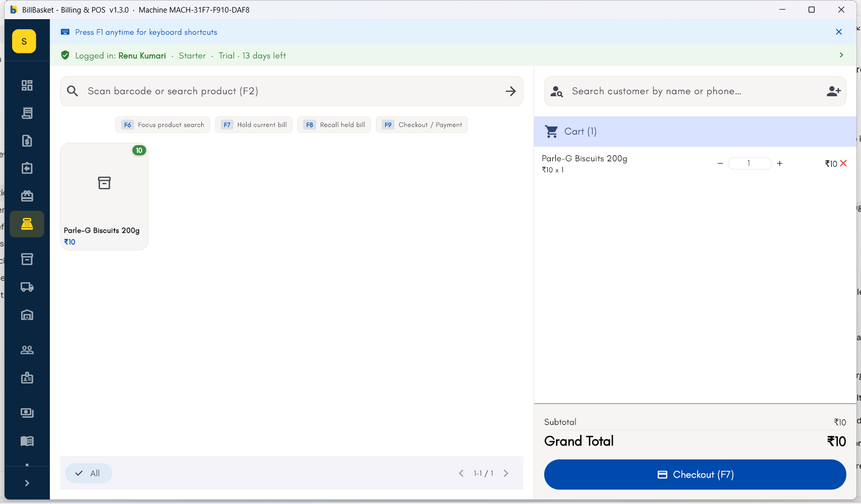Click the F8 Recall held bill shortcut
861x504 pixels.
pyautogui.click(x=334, y=125)
